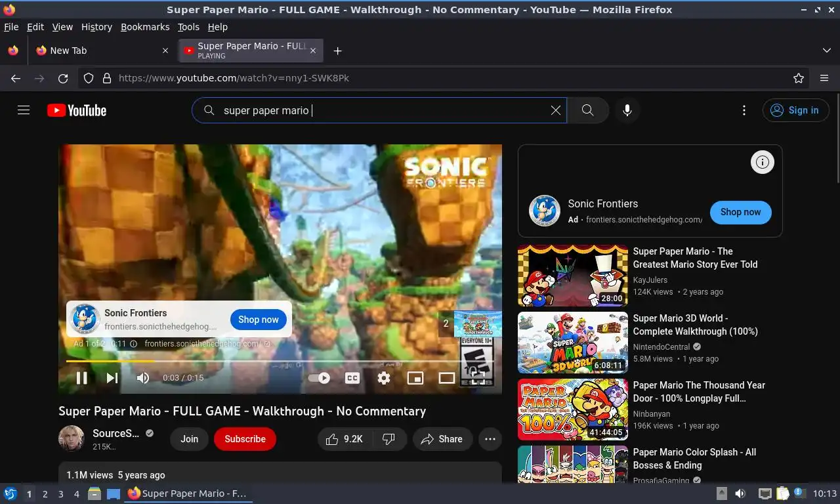Viewport: 840px width, 504px height.
Task: Open the SourceS... channel avatar
Action: [72, 438]
